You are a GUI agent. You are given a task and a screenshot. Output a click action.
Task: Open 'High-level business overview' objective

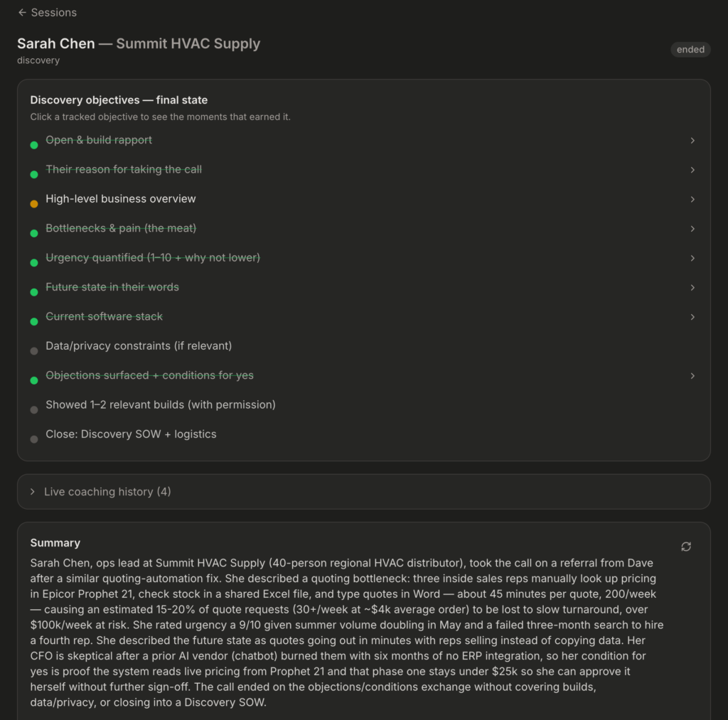click(x=363, y=199)
